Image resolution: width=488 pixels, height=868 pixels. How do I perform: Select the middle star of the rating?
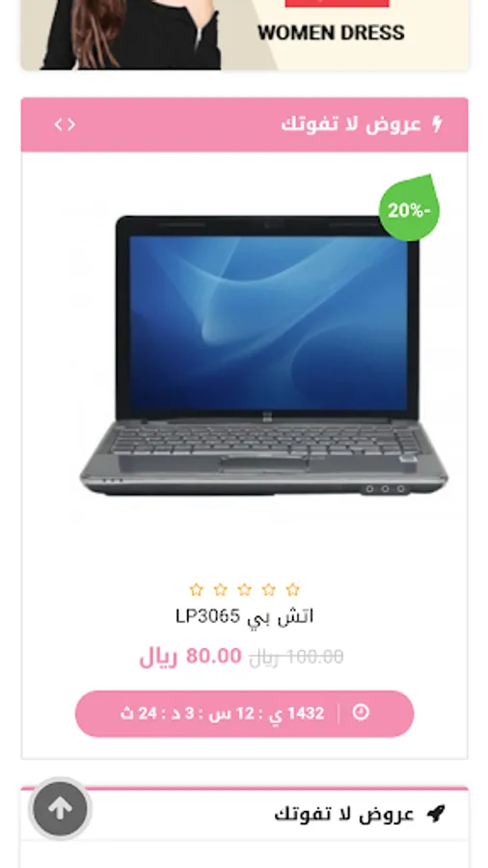pyautogui.click(x=244, y=589)
